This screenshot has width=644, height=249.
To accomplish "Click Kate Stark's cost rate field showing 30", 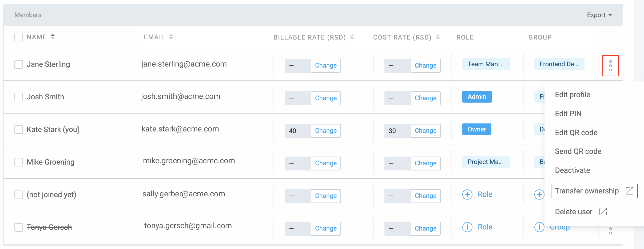I will tap(397, 131).
